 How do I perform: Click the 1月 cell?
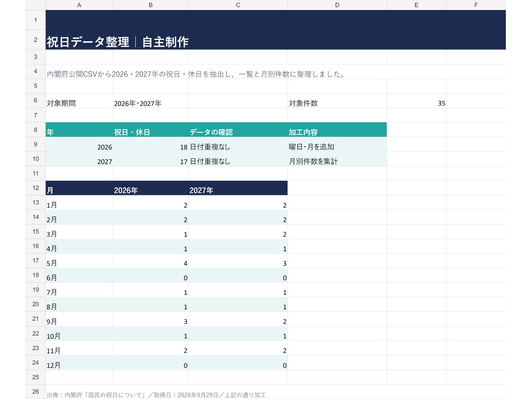(79, 203)
